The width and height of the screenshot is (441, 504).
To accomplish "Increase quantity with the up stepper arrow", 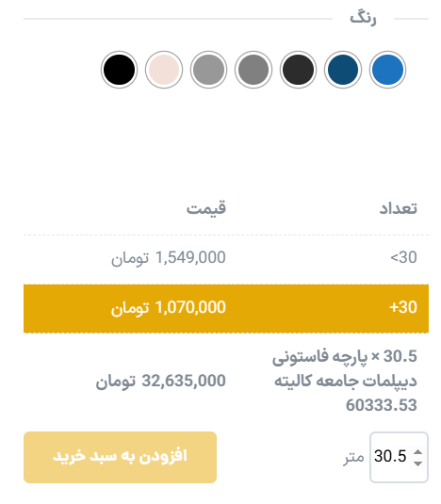I will coord(417,452).
